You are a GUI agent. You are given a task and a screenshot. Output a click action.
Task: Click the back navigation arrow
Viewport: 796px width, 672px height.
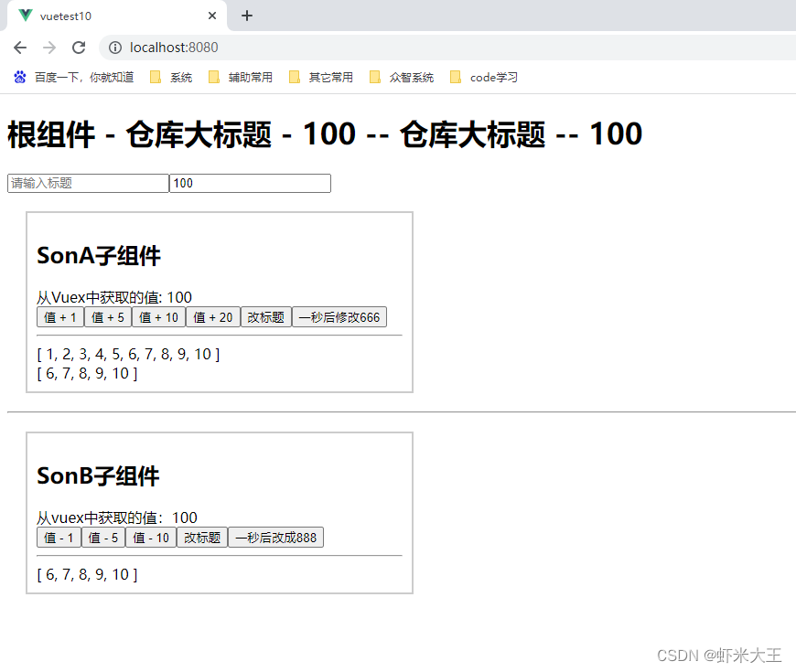[19, 48]
